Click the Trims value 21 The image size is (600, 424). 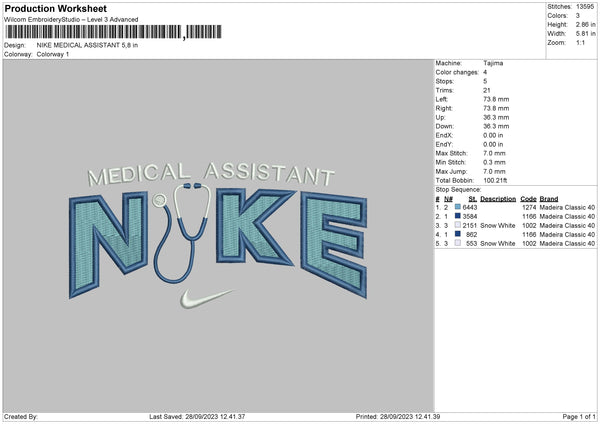[x=486, y=90]
